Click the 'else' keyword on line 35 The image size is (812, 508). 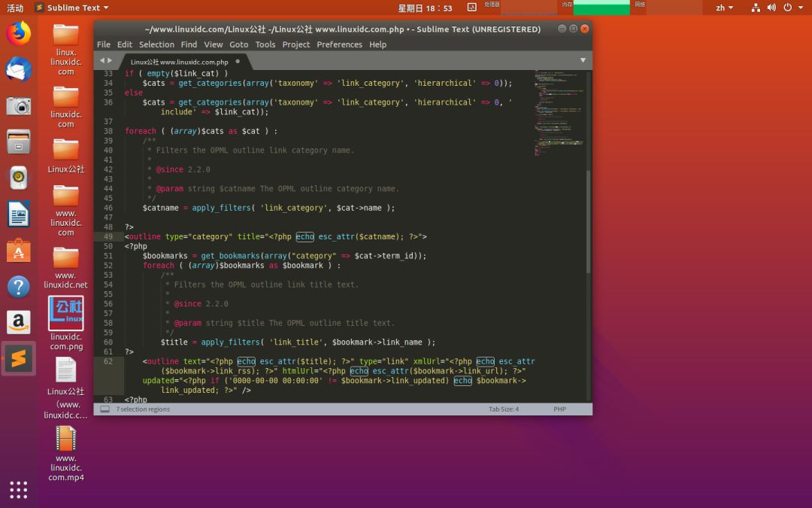(134, 93)
